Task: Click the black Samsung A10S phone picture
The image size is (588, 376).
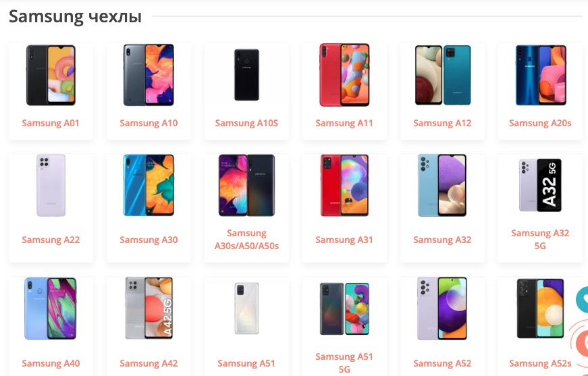Action: tap(246, 75)
